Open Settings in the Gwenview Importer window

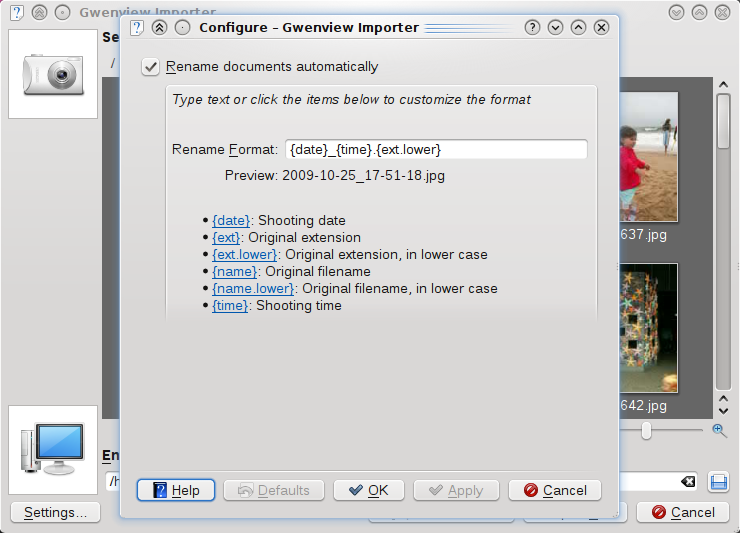pos(55,512)
